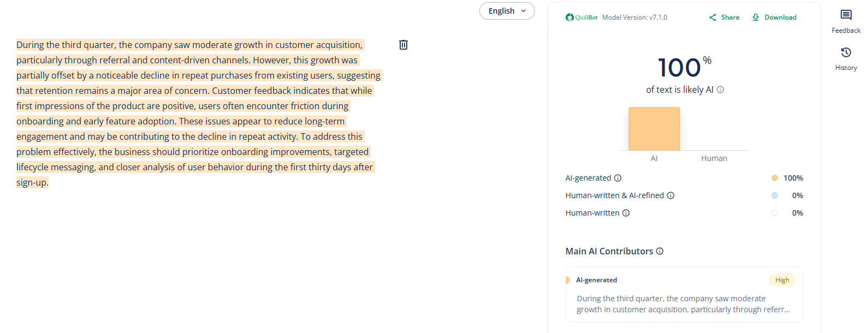Click the QuillBot logo
The width and height of the screenshot is (868, 333).
[x=582, y=17]
